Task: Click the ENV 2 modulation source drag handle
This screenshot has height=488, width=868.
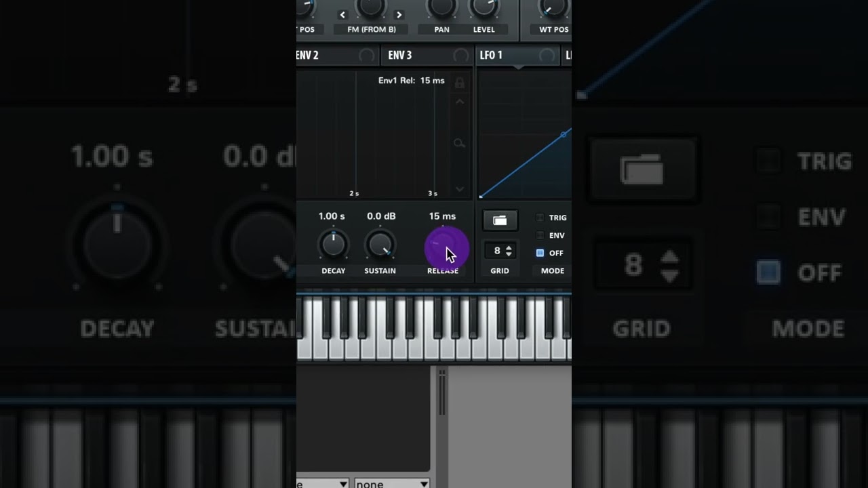Action: click(x=366, y=56)
